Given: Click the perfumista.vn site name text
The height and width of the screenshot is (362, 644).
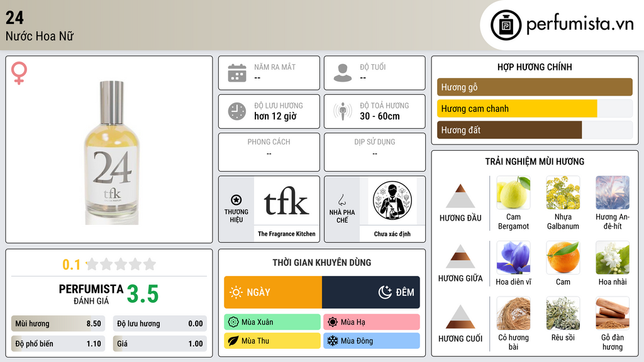Looking at the screenshot, I should [580, 24].
